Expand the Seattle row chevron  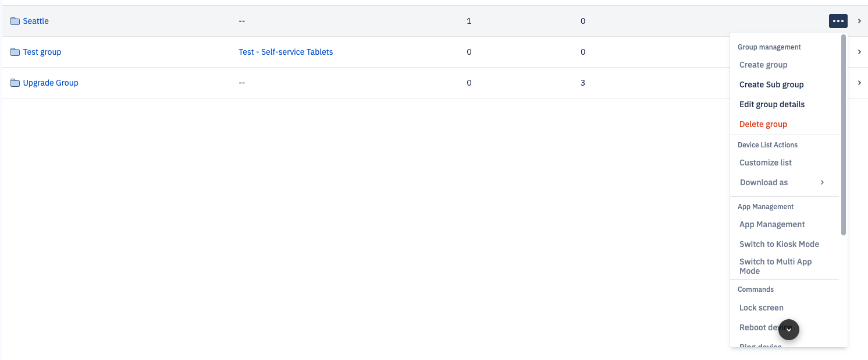[859, 20]
